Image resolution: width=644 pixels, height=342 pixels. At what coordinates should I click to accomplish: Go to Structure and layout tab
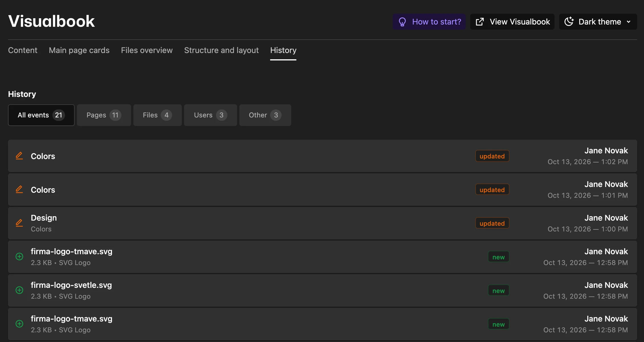(221, 50)
